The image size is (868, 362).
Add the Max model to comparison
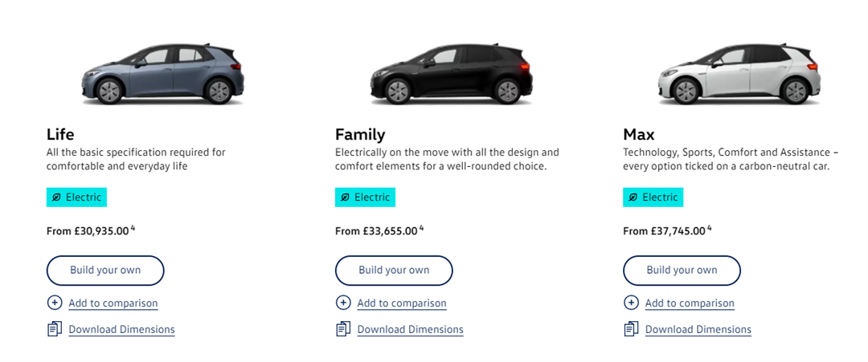pos(690,303)
